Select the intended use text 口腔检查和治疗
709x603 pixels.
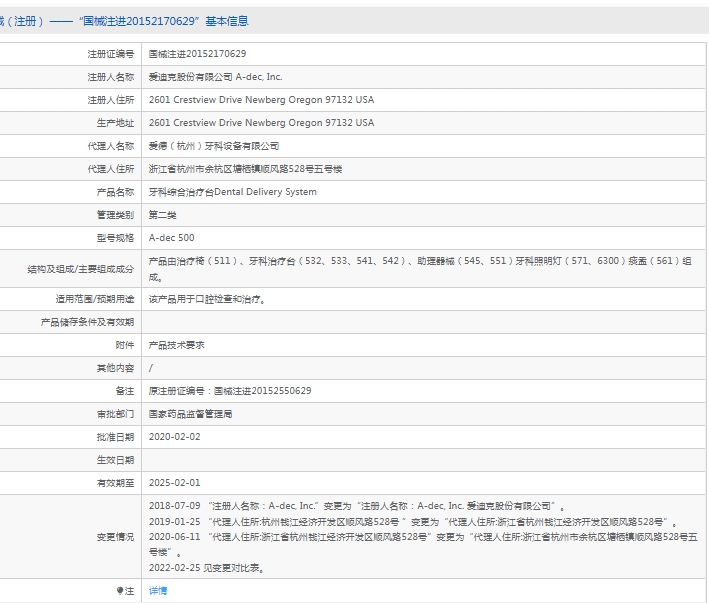207,299
